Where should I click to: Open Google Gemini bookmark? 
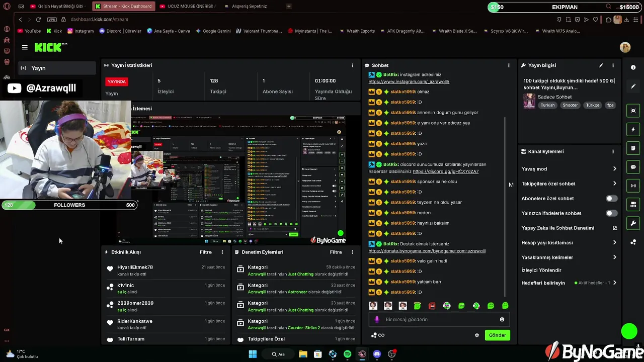213,31
